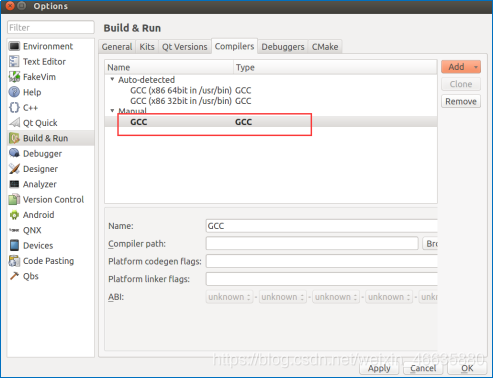Viewport: 494px width, 378px height.
Task: Focus the Platform codegen flags field
Action: pos(322,261)
